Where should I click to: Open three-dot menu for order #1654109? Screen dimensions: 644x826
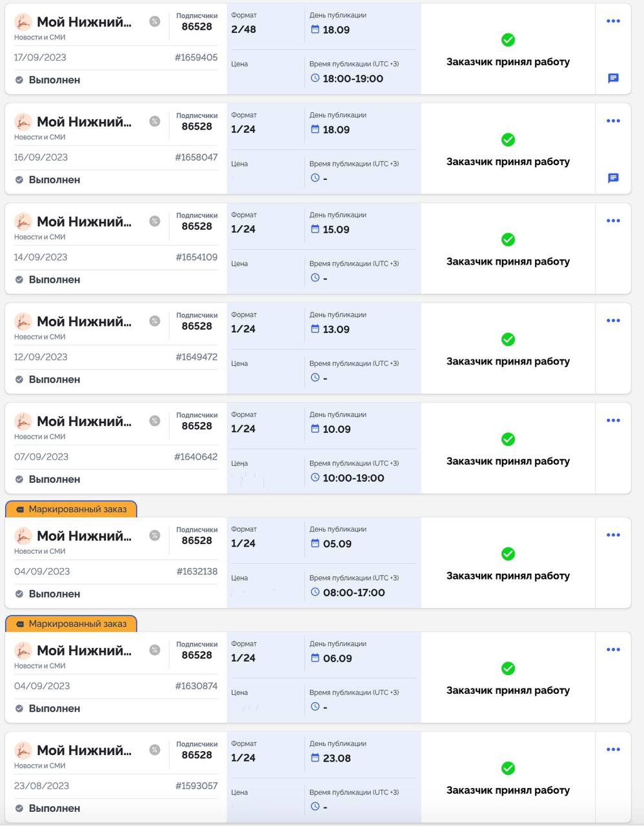(x=613, y=221)
